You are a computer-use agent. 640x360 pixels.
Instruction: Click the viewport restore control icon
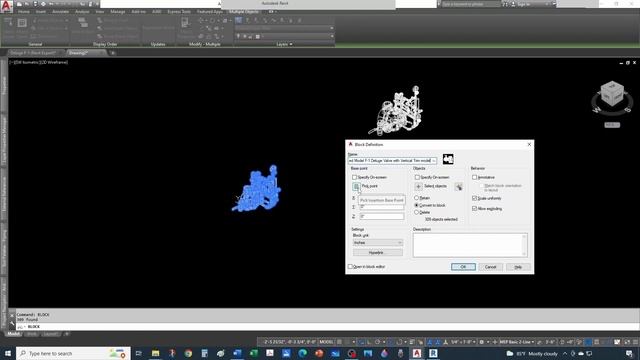628,63
